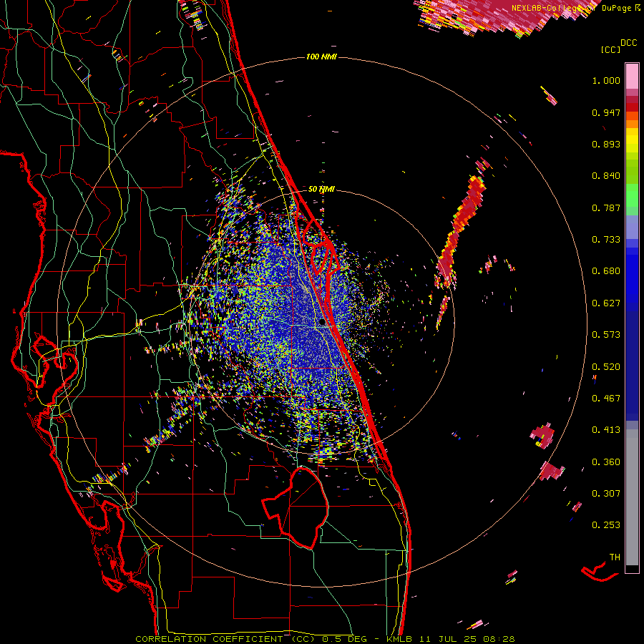Viewport: 644px width, 644px height.
Task: Select the 0.413 scale value
Action: [x=606, y=430]
